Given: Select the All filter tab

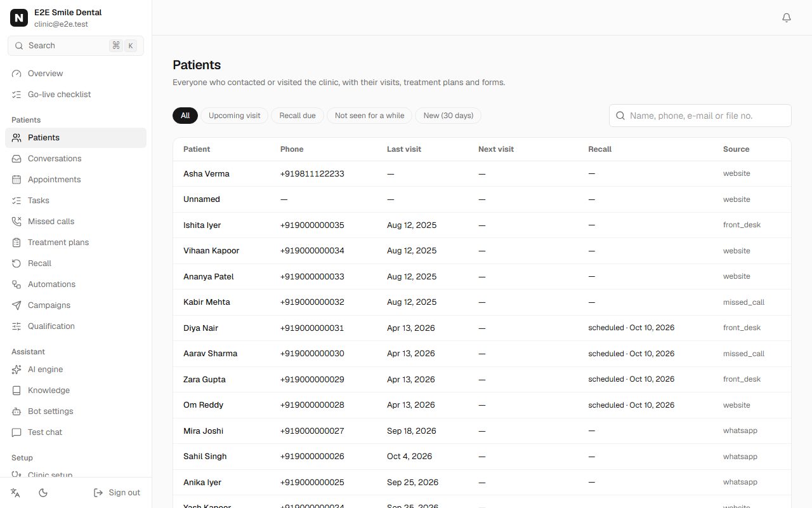Looking at the screenshot, I should (x=185, y=116).
